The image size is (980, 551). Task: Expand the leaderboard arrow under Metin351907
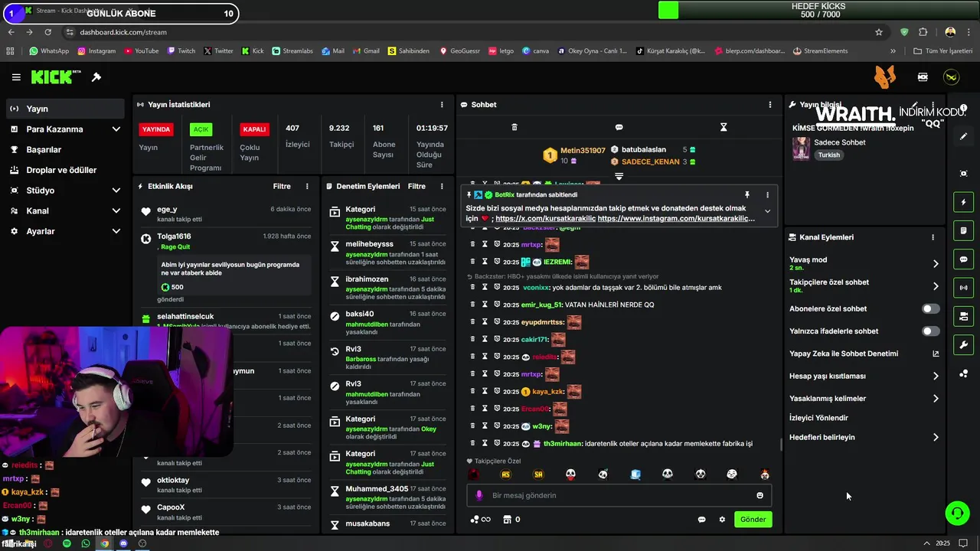pos(619,176)
